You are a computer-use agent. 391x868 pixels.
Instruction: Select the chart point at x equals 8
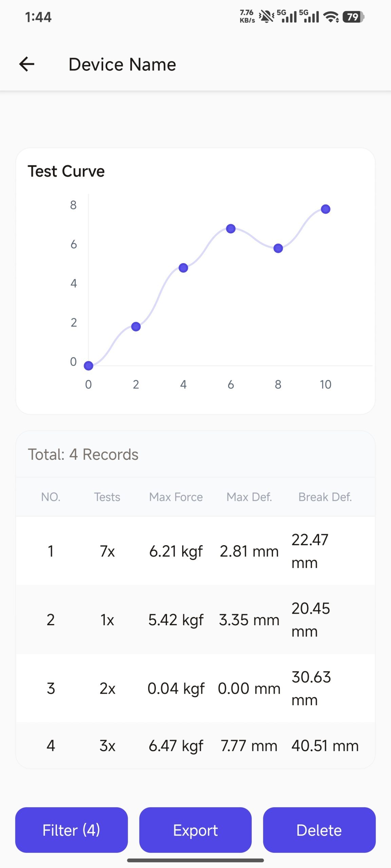tap(278, 249)
